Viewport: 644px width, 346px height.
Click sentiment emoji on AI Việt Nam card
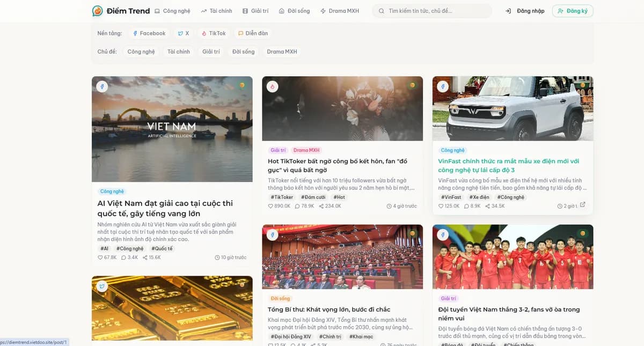pyautogui.click(x=242, y=85)
